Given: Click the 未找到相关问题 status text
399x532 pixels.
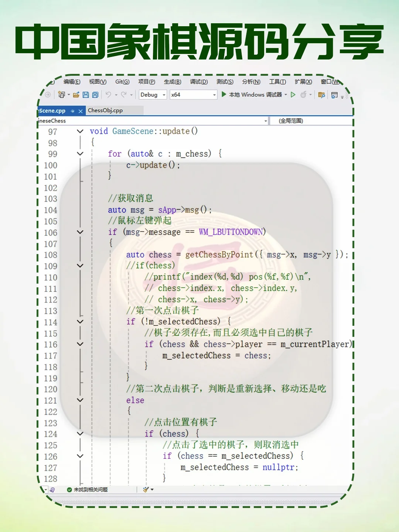Looking at the screenshot, I should (91, 490).
